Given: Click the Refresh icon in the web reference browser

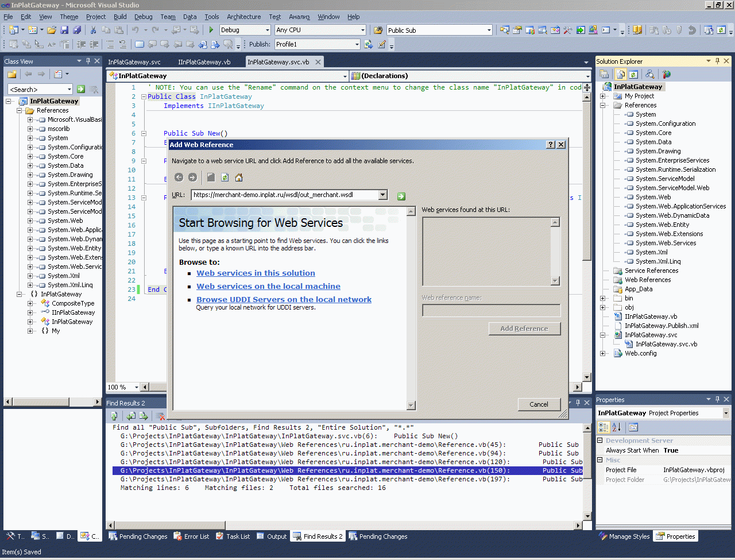Looking at the screenshot, I should (225, 177).
